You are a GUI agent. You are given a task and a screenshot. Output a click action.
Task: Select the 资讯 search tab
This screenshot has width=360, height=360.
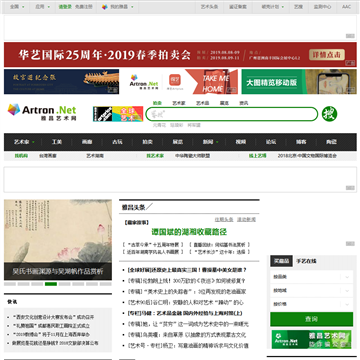coord(244,103)
